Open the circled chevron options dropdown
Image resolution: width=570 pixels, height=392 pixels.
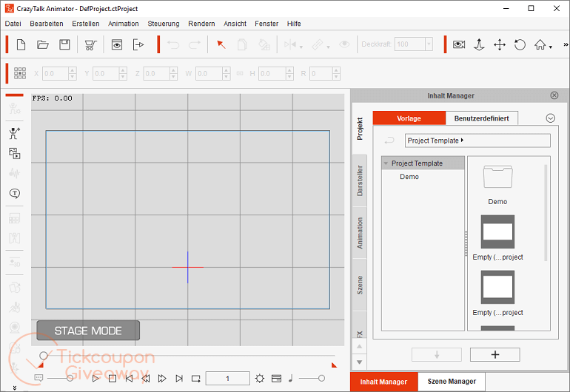550,118
